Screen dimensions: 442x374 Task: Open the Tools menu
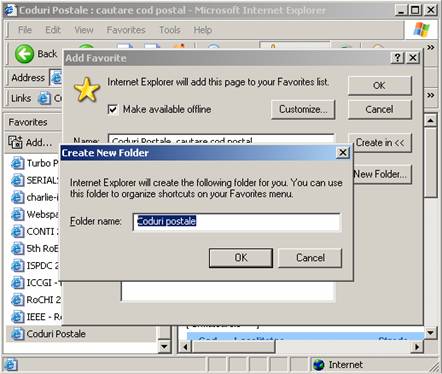pyautogui.click(x=170, y=30)
